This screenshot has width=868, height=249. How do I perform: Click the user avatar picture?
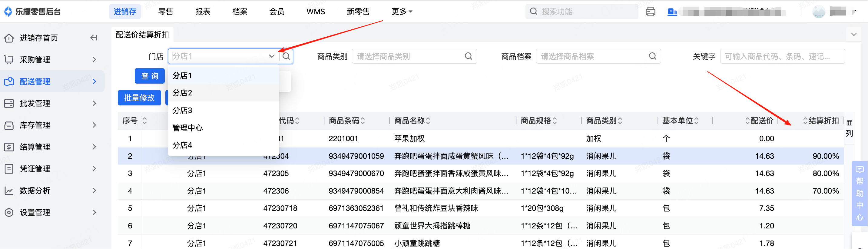point(819,12)
